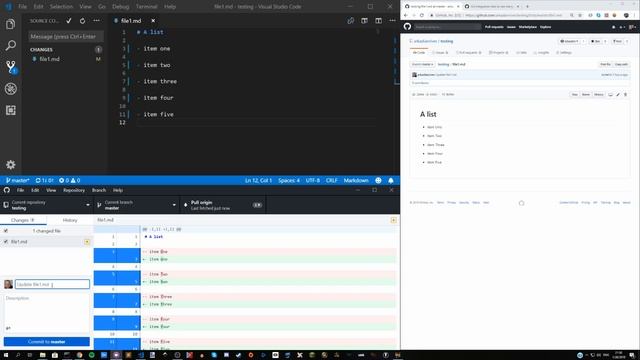This screenshot has width=640, height=360.
Task: Switch to History tab in GitHub Desktop
Action: click(70, 220)
